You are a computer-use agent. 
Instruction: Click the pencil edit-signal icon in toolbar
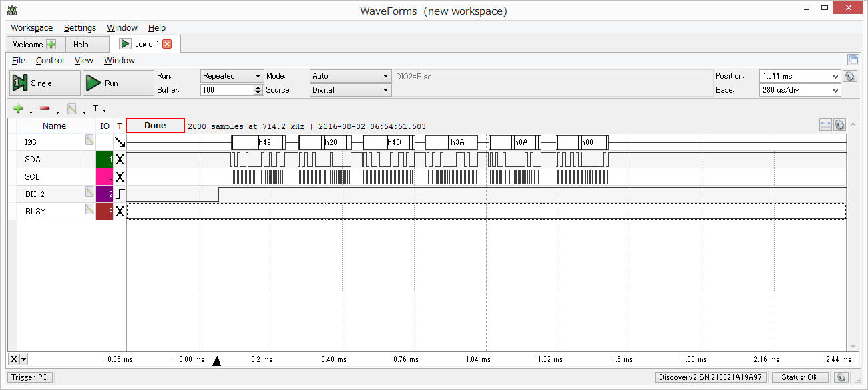click(72, 108)
